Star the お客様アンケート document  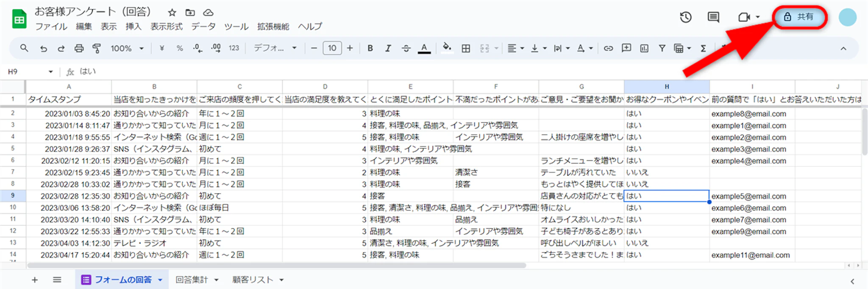(x=172, y=12)
